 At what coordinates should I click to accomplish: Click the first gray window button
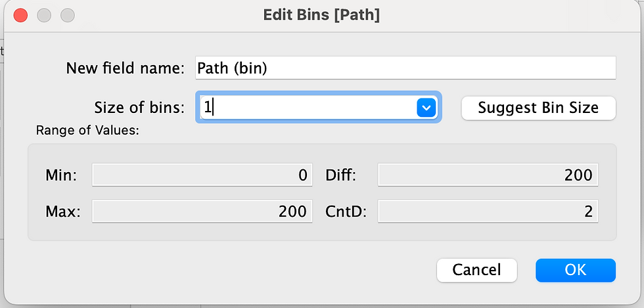pos(44,16)
